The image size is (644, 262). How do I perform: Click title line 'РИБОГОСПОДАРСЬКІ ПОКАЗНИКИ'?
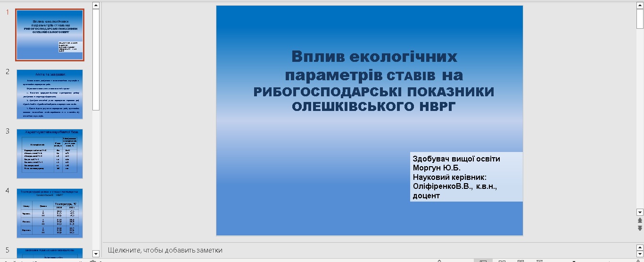point(374,92)
